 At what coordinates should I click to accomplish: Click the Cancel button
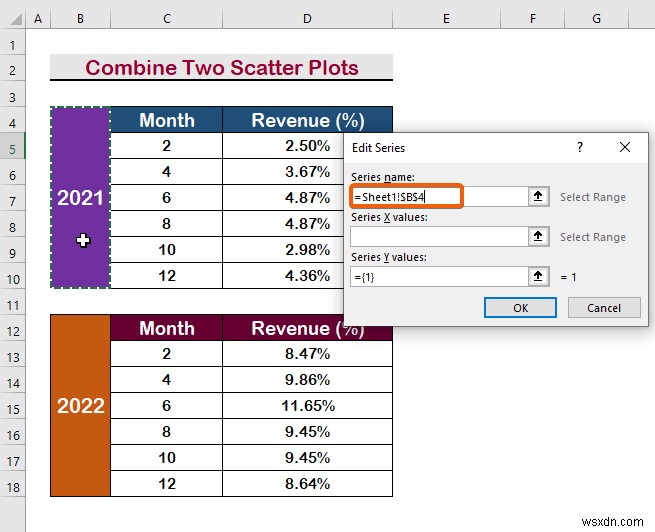point(604,308)
